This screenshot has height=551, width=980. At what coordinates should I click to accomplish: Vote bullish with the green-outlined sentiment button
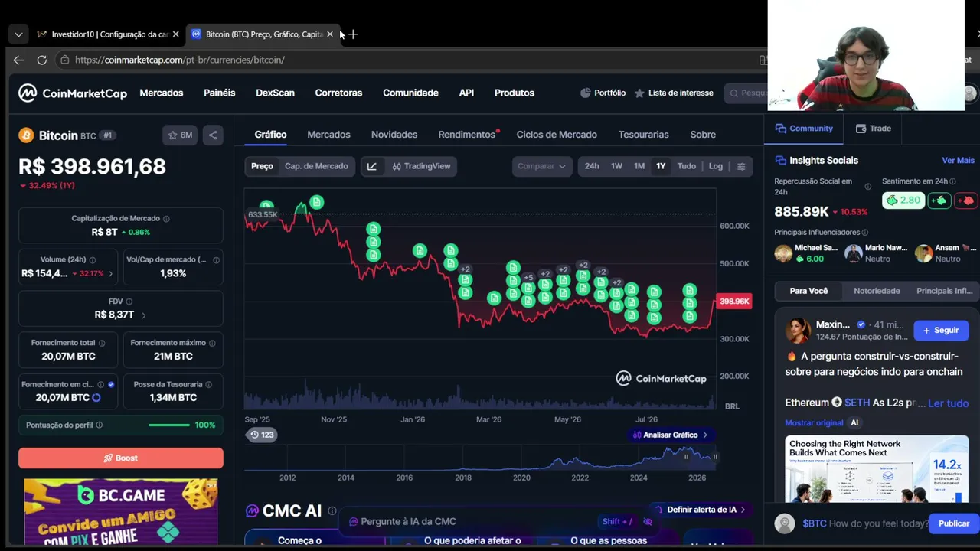[939, 201]
